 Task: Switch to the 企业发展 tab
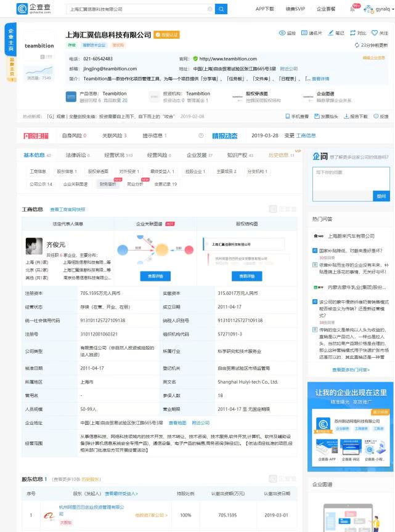[200, 155]
